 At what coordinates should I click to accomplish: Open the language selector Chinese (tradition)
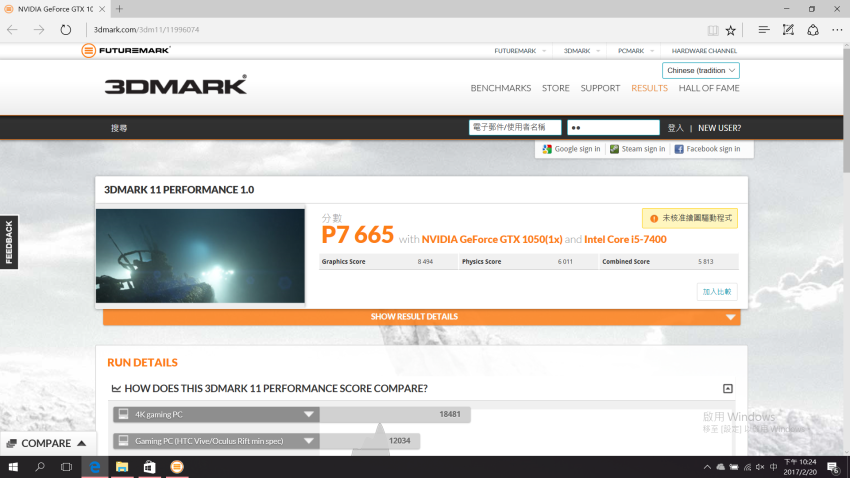700,70
